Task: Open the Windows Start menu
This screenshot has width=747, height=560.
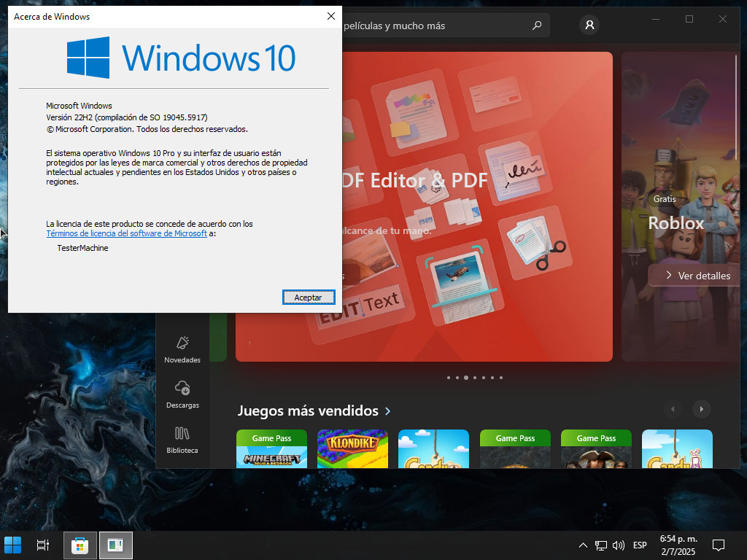Action: tap(13, 545)
